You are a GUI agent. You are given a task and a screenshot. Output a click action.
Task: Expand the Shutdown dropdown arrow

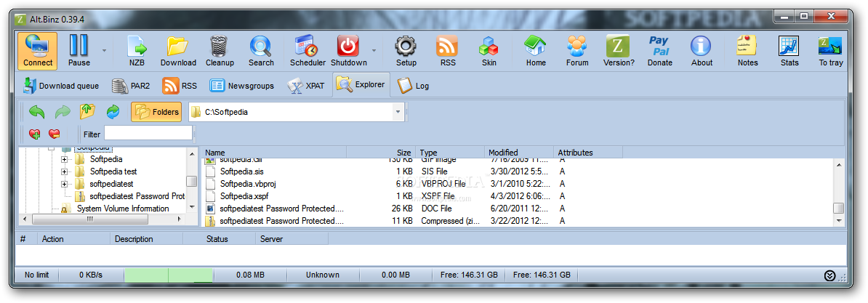(374, 50)
